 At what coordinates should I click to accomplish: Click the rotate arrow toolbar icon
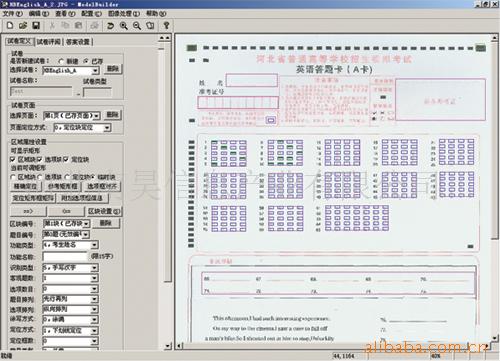click(x=110, y=26)
